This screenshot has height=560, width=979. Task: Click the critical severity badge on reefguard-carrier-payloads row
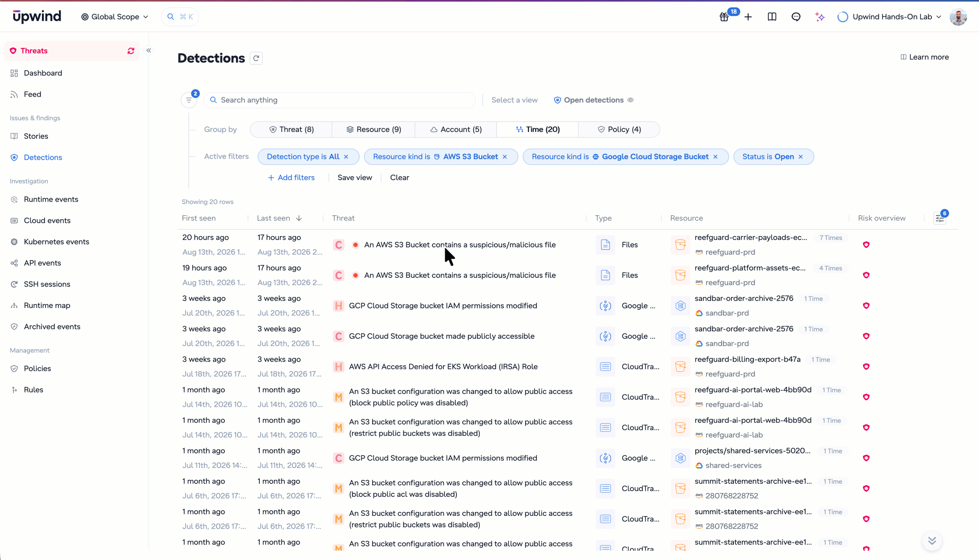[339, 245]
